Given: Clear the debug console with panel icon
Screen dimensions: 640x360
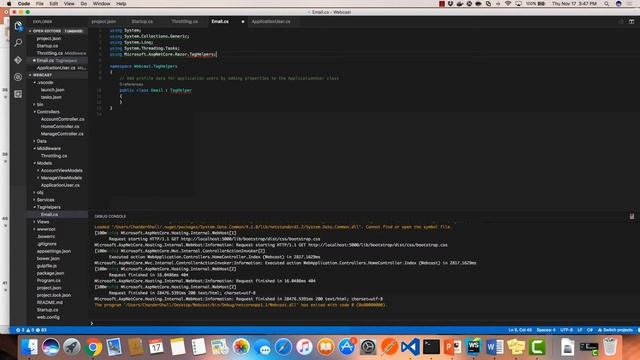Looking at the screenshot, I should click(x=631, y=216).
